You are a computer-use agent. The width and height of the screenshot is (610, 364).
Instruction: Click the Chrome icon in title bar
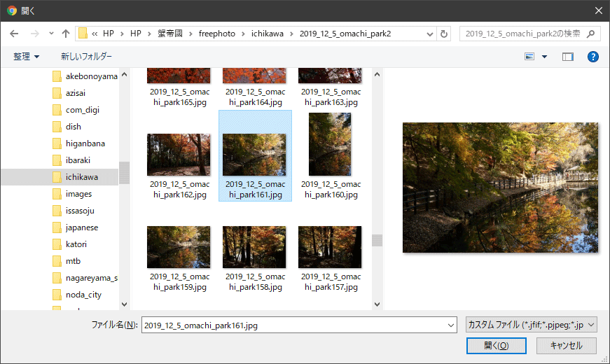pyautogui.click(x=12, y=10)
